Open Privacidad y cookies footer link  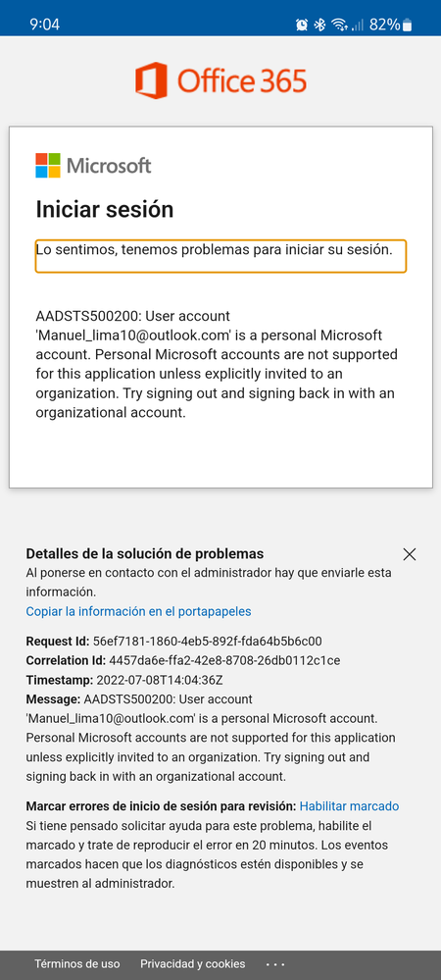192,963
